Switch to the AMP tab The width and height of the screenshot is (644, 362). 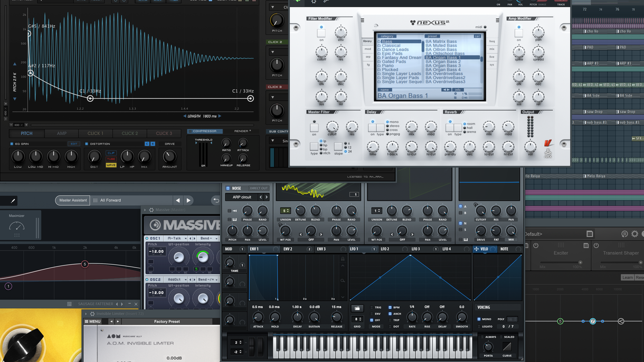[62, 134]
